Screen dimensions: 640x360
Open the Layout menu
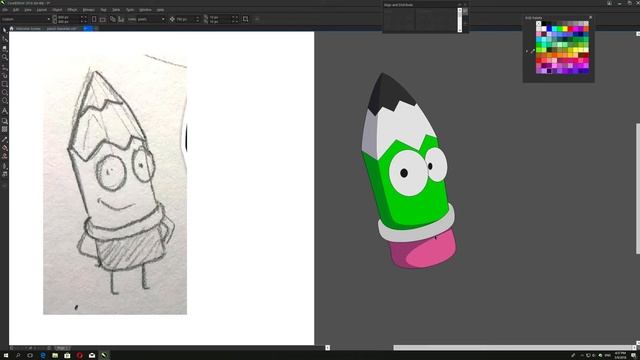(42, 10)
